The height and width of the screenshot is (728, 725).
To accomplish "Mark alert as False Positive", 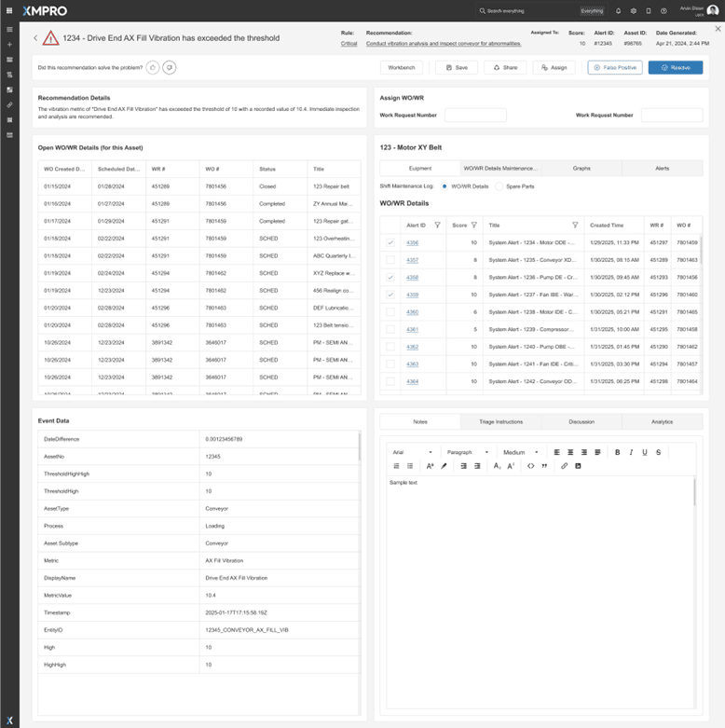I will click(615, 67).
